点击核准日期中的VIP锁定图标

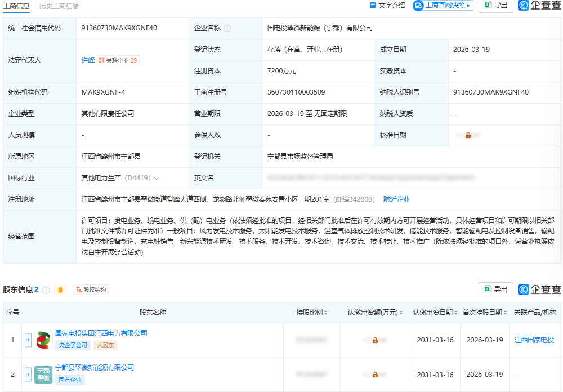click(x=468, y=135)
